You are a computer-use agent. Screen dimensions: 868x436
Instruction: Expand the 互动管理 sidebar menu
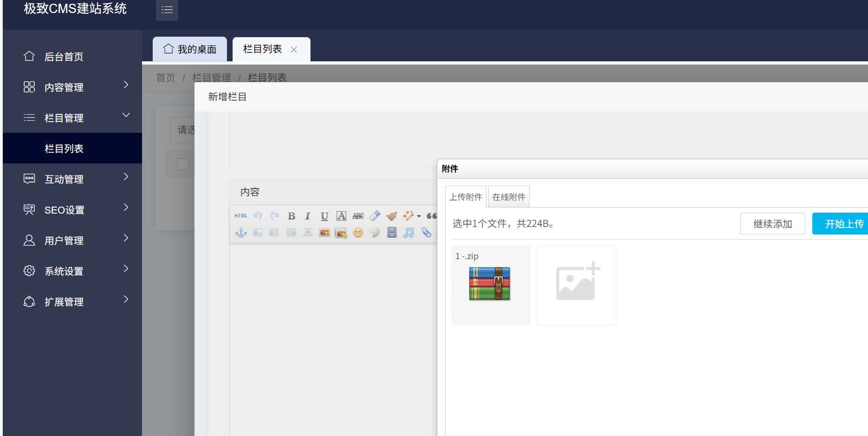coord(72,179)
